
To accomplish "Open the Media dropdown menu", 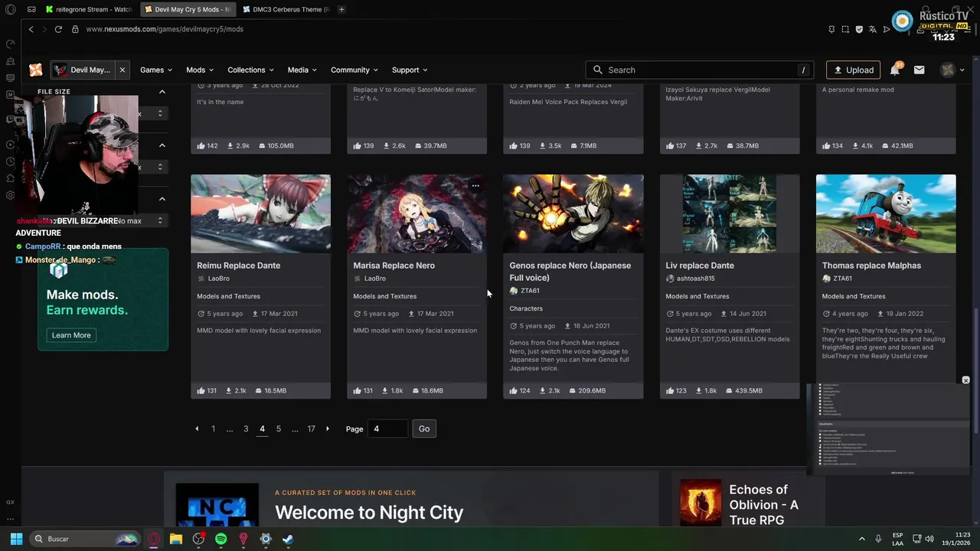I will pyautogui.click(x=302, y=70).
